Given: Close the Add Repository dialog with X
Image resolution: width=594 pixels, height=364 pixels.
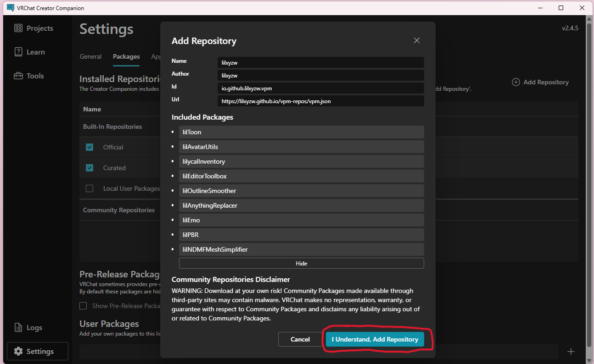Looking at the screenshot, I should click(417, 40).
